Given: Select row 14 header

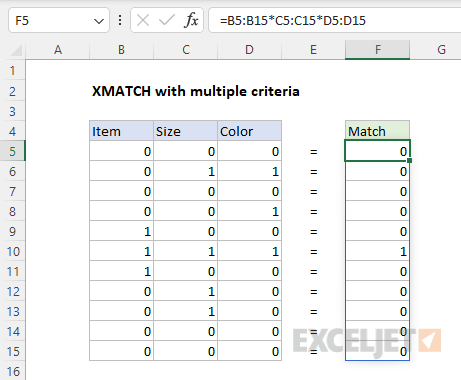Looking at the screenshot, I should (x=13, y=331).
